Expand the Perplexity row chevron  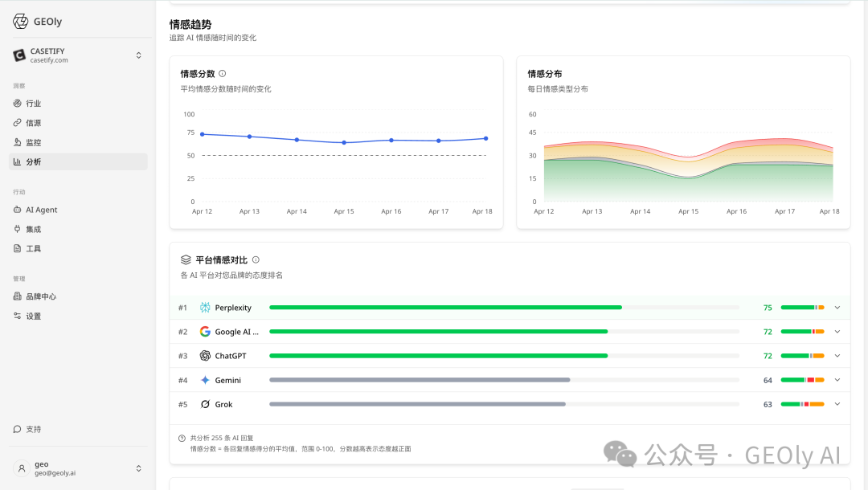click(x=837, y=308)
